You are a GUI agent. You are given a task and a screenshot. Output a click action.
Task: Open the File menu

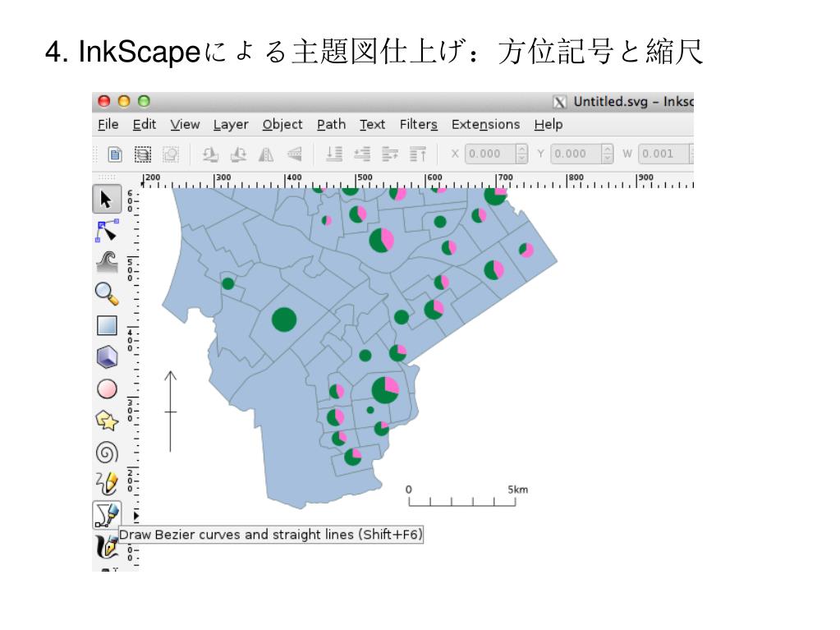(108, 124)
